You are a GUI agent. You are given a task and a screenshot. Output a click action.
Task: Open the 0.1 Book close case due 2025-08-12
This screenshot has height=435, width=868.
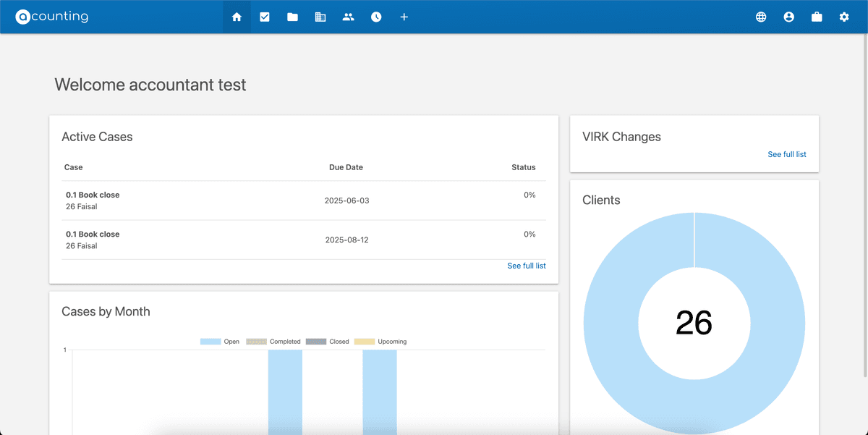click(x=304, y=240)
